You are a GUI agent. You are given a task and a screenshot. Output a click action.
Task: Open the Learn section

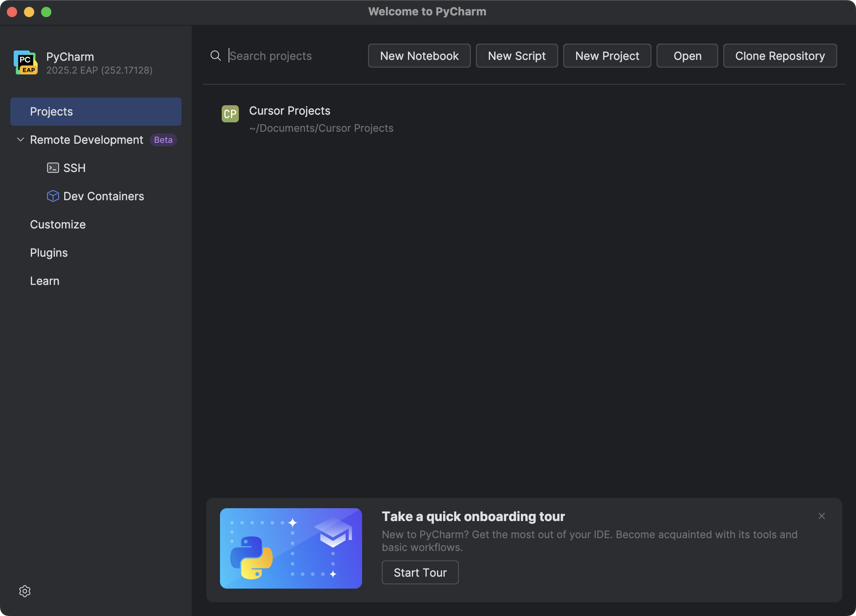(x=45, y=281)
